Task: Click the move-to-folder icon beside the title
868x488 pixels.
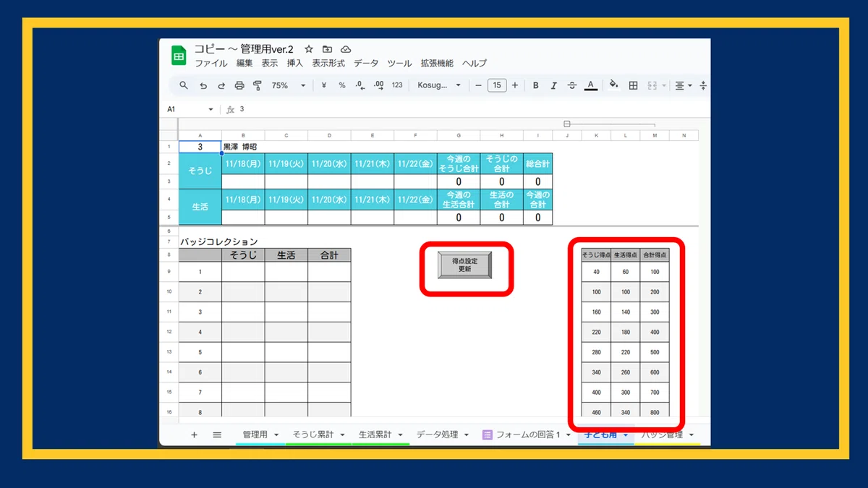Action: [328, 48]
